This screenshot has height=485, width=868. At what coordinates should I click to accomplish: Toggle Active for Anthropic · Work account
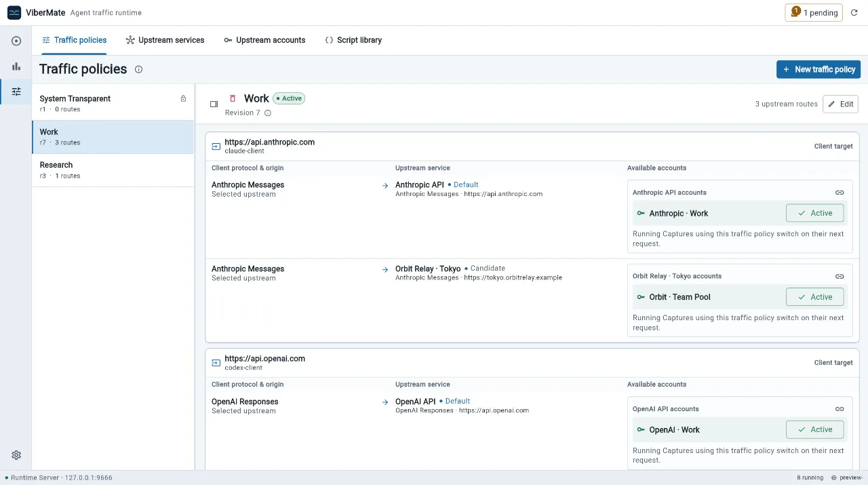coord(814,213)
